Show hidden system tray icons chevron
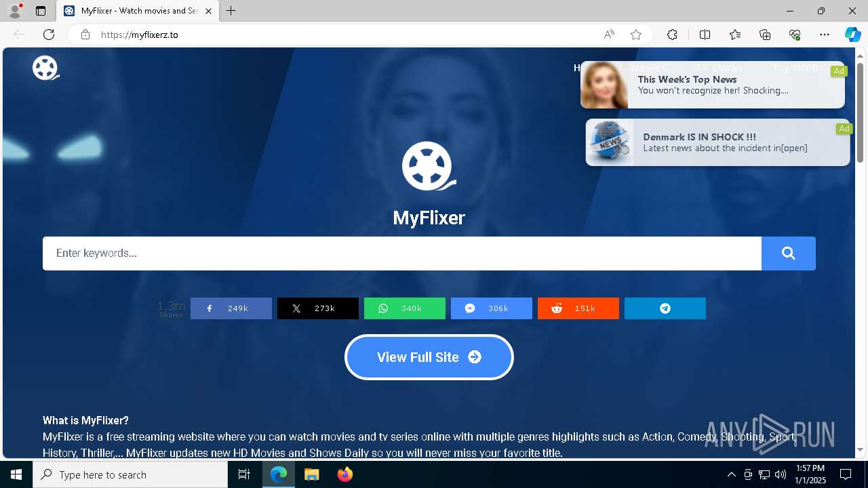This screenshot has height=488, width=868. (x=731, y=474)
